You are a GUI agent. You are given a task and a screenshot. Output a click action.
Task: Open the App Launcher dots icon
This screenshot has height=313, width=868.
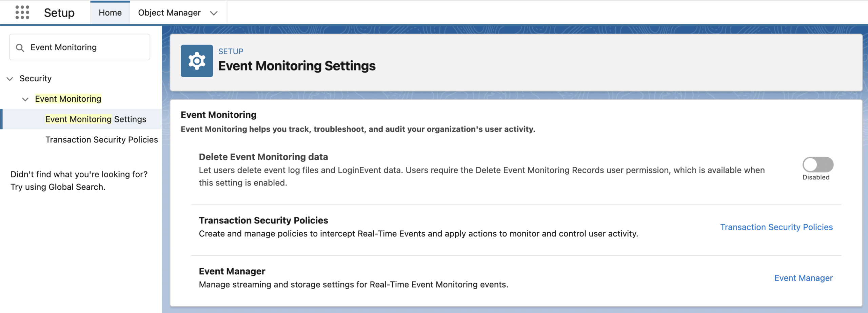pos(22,13)
